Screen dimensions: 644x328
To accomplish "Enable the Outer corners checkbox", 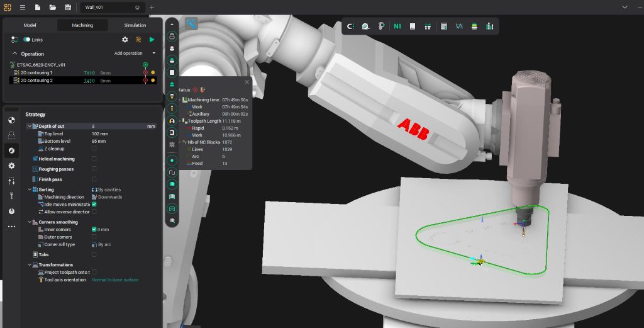I will click(x=94, y=237).
